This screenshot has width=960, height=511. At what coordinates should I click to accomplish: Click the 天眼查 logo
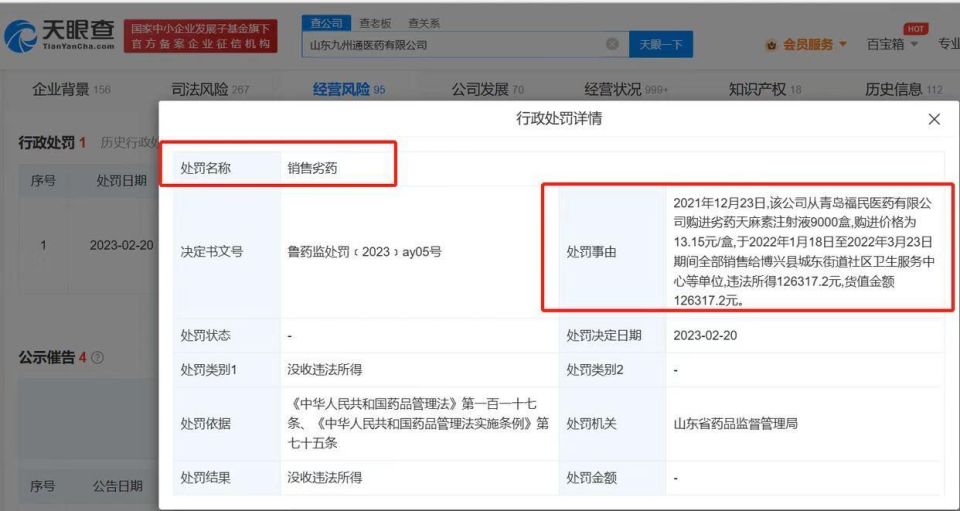coord(59,35)
